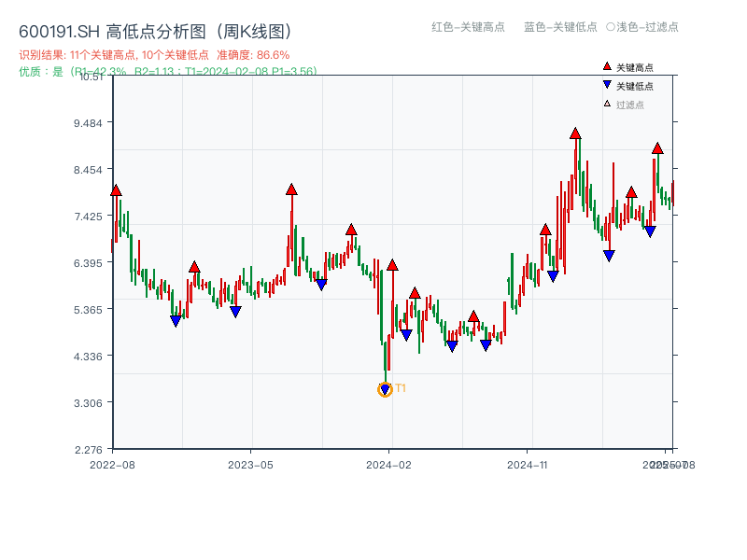Select the blue 关键低点 triangle in the legend box
This screenshot has height=560, width=747.
tap(605, 86)
